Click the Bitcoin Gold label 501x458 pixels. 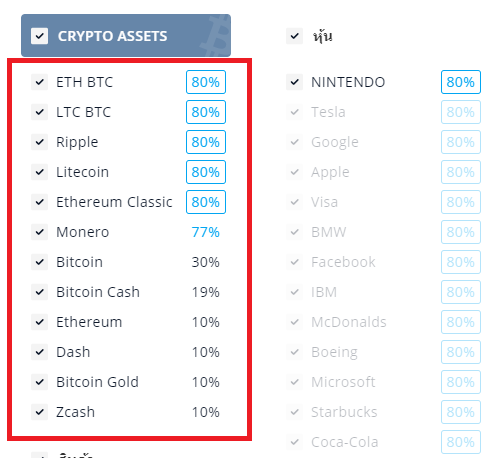pyautogui.click(x=97, y=382)
